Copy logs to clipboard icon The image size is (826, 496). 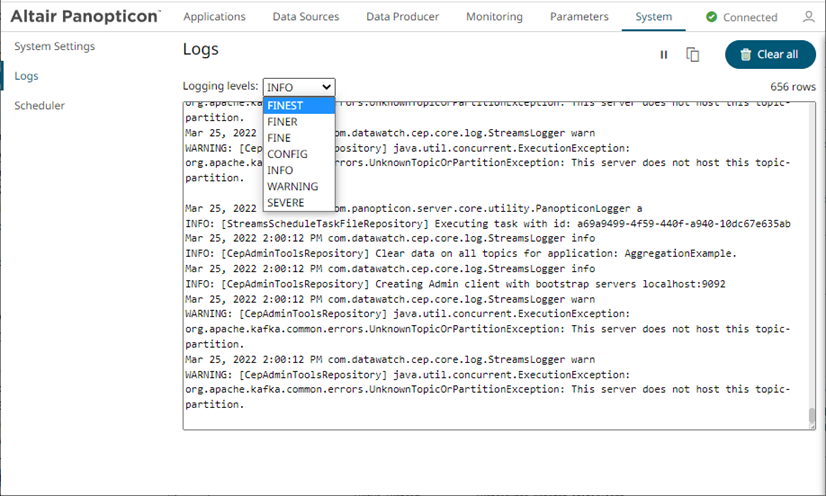(x=692, y=55)
